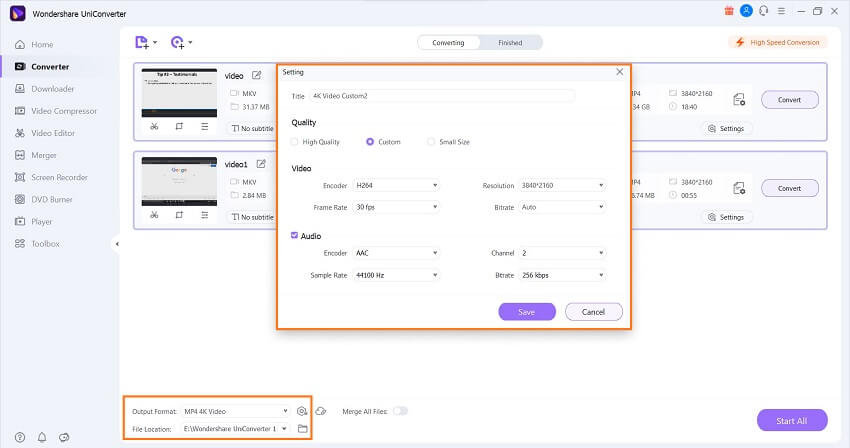
Task: Click the cloud upload icon
Action: (321, 411)
